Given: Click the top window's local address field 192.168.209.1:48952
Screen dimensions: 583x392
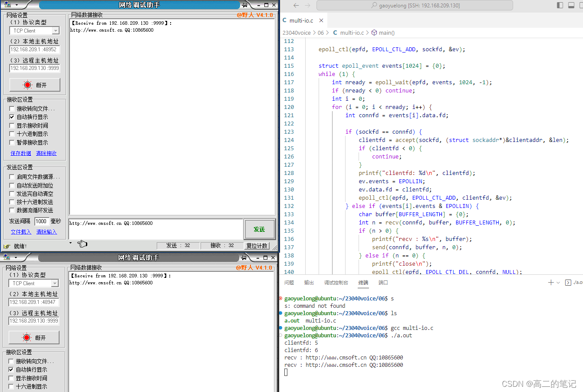Looking at the screenshot, I should tap(35, 49).
